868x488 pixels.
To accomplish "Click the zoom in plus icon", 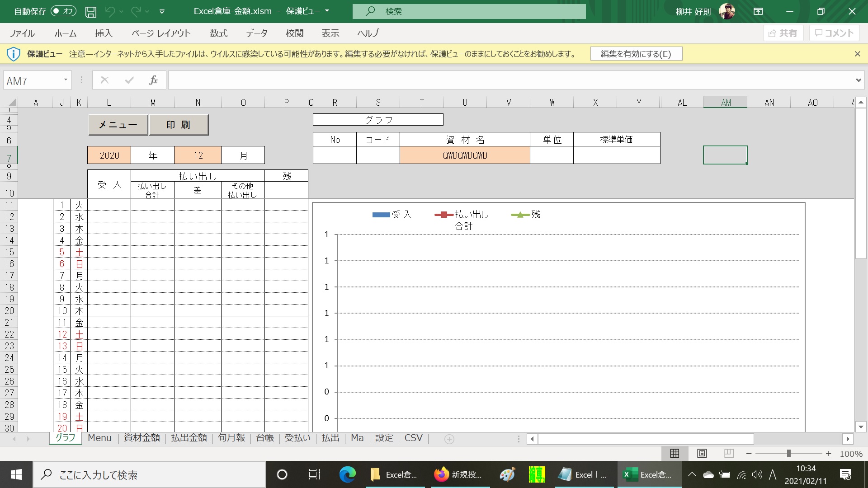I will (x=828, y=453).
